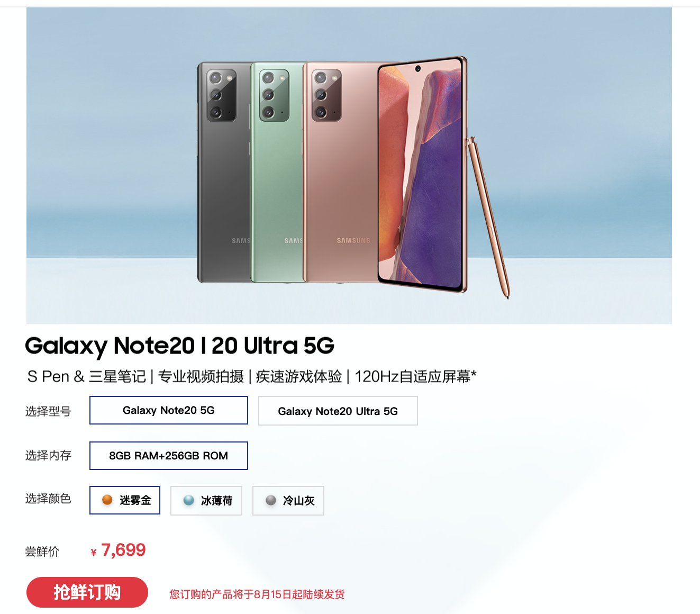Click the camera module on the bronze phone

point(326,95)
